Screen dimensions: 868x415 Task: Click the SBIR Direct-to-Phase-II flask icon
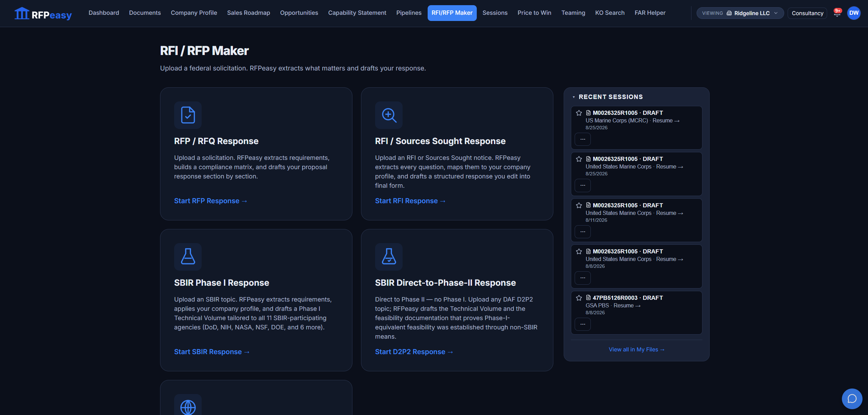(x=389, y=256)
